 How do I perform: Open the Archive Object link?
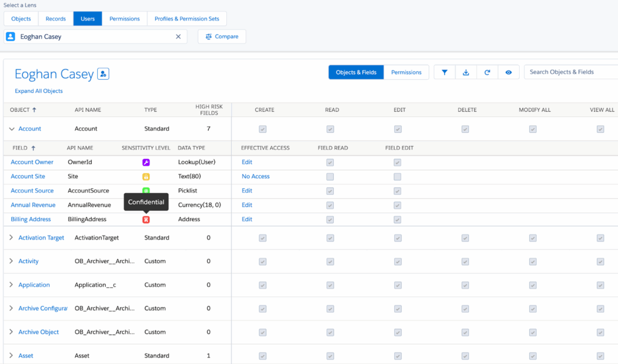point(39,332)
